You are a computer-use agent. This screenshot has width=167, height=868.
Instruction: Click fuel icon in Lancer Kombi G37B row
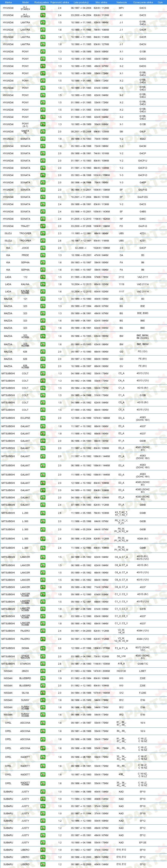pyautogui.click(x=43, y=609)
